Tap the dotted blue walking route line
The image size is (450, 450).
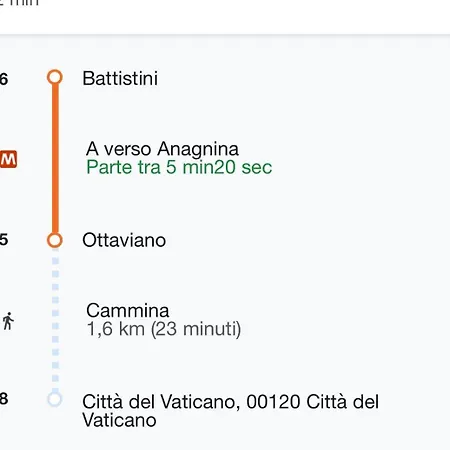[55, 320]
